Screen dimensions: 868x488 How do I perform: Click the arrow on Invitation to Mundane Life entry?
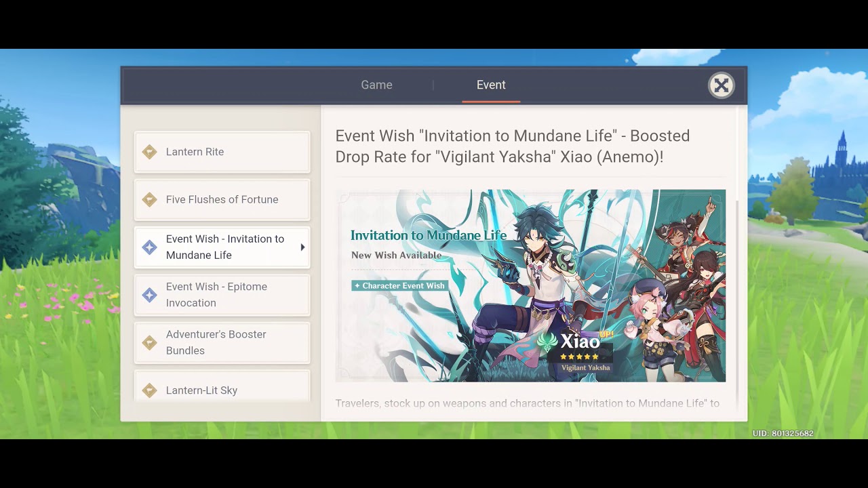click(x=302, y=247)
